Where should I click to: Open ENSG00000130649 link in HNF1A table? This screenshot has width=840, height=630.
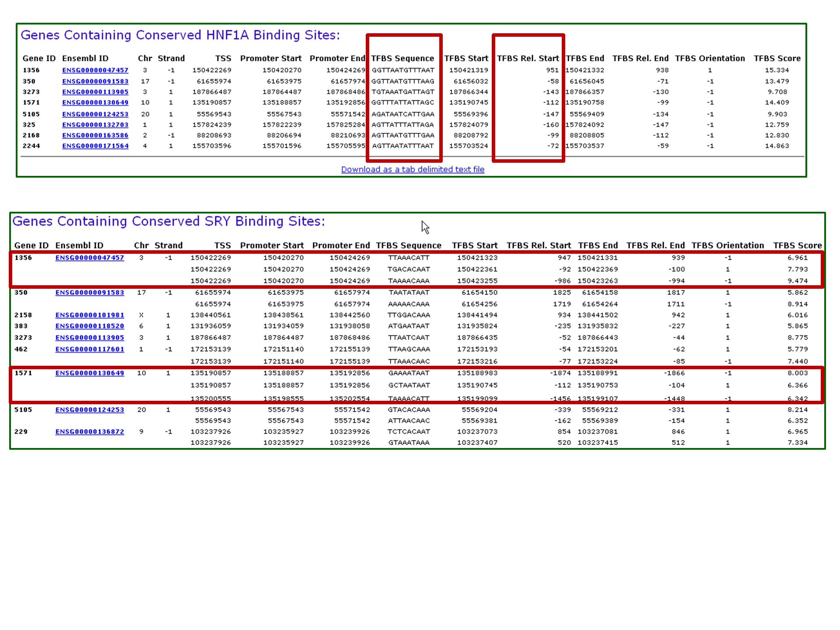[95, 102]
